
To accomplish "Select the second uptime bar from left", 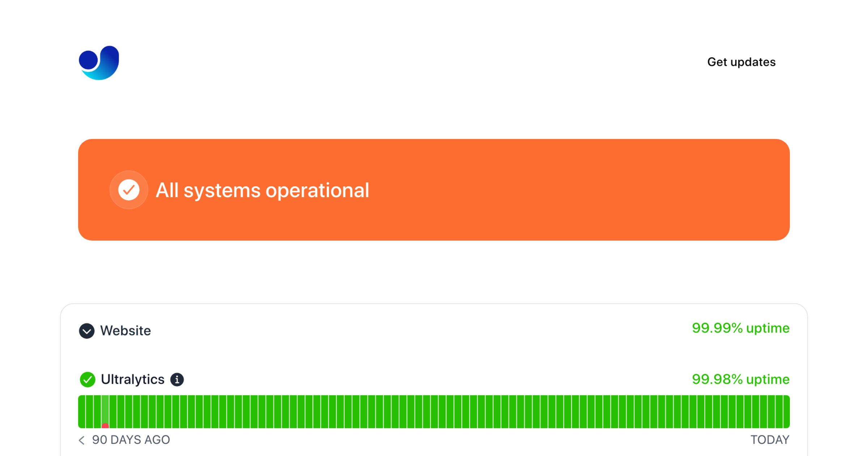I will 89,411.
